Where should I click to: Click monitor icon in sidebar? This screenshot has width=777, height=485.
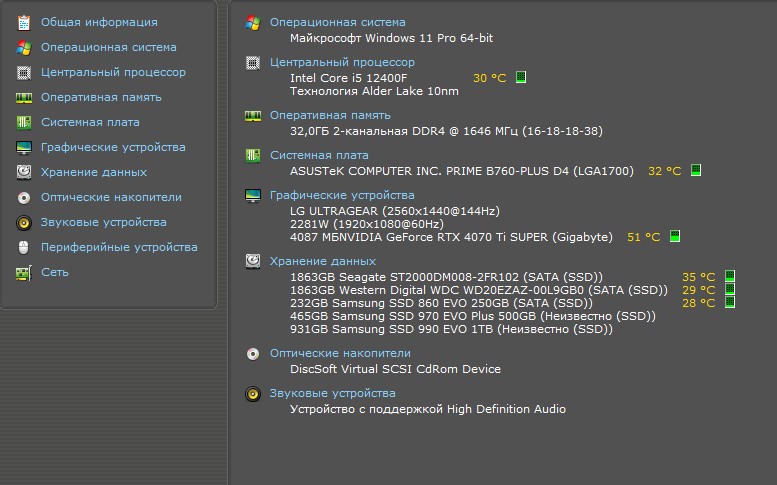click(x=24, y=148)
